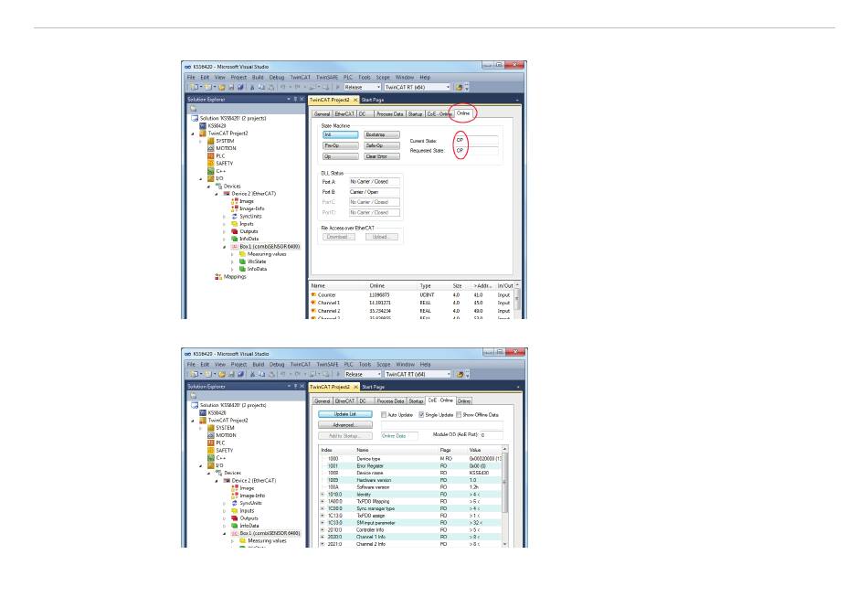868x608 pixels.
Task: Click MOTION node icon in upper window tree
Action: tap(210, 148)
